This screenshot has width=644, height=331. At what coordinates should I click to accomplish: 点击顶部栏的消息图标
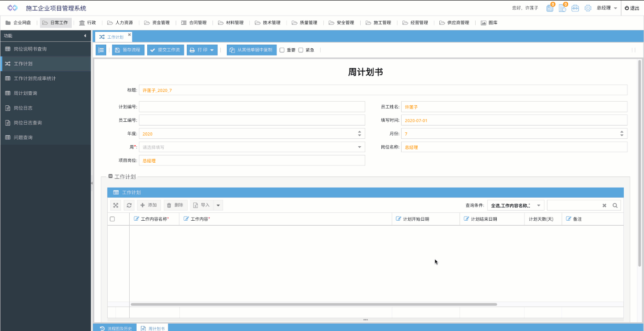tap(550, 8)
